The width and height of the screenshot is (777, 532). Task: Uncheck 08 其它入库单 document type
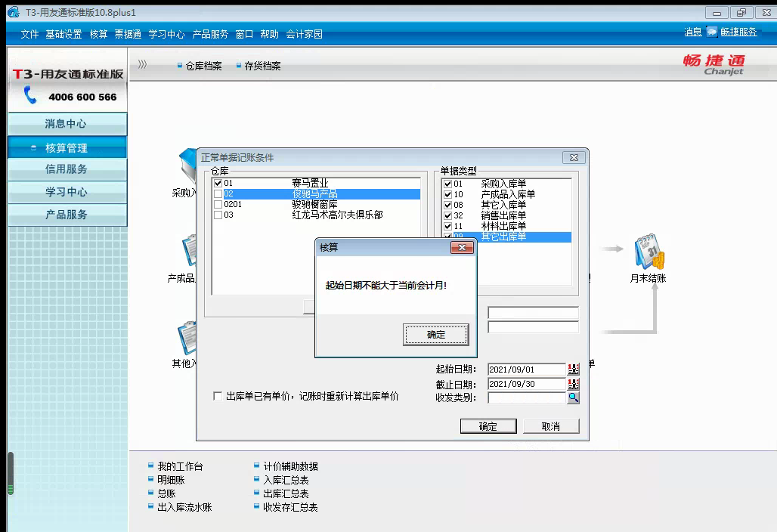click(x=448, y=205)
